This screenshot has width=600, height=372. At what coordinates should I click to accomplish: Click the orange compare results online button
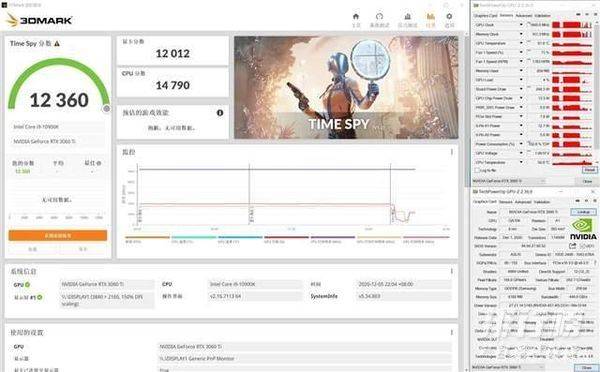(x=58, y=235)
